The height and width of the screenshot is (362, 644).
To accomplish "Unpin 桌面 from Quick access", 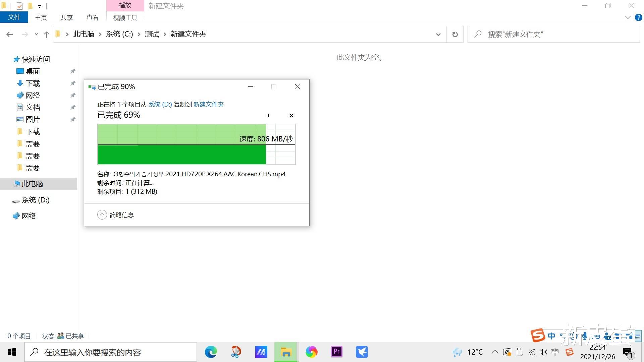I will (73, 71).
